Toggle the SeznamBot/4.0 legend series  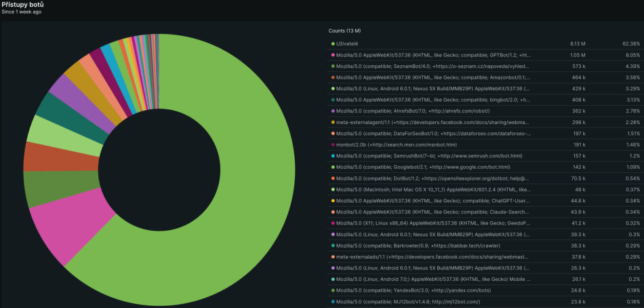[432, 66]
